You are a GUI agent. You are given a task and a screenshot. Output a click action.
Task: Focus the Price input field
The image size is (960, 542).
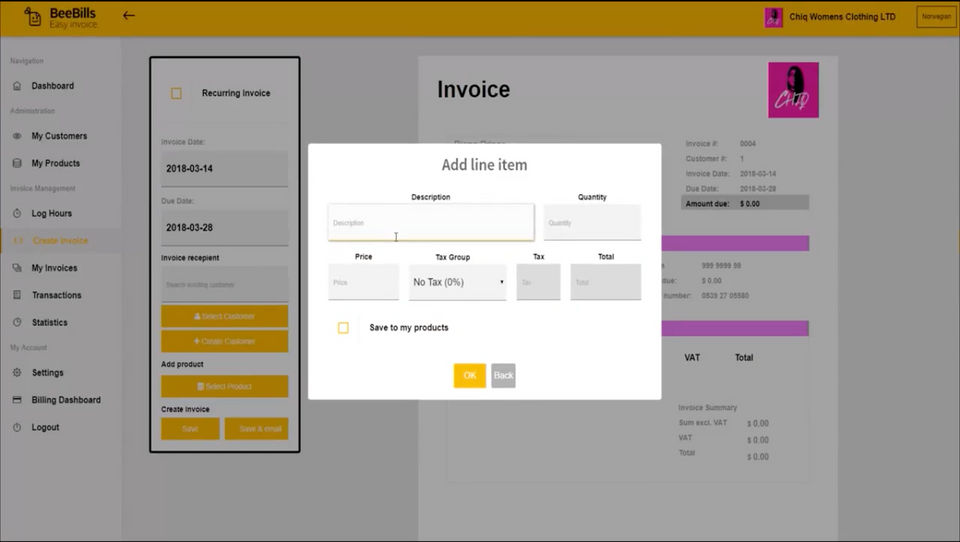click(364, 282)
